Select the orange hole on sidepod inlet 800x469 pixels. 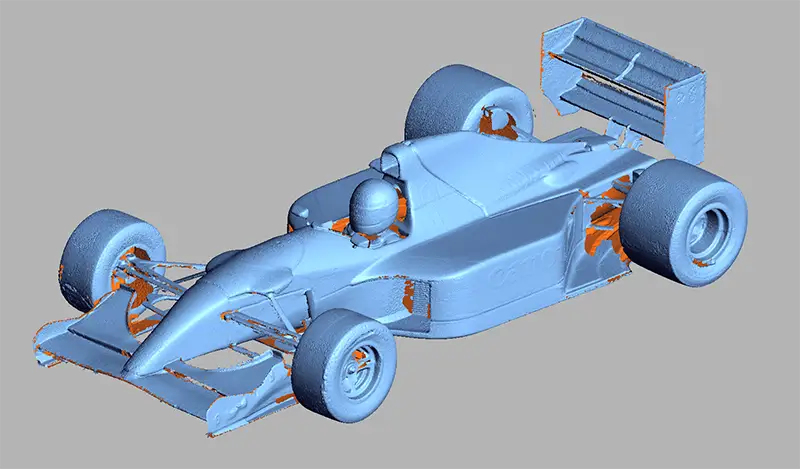tap(408, 293)
